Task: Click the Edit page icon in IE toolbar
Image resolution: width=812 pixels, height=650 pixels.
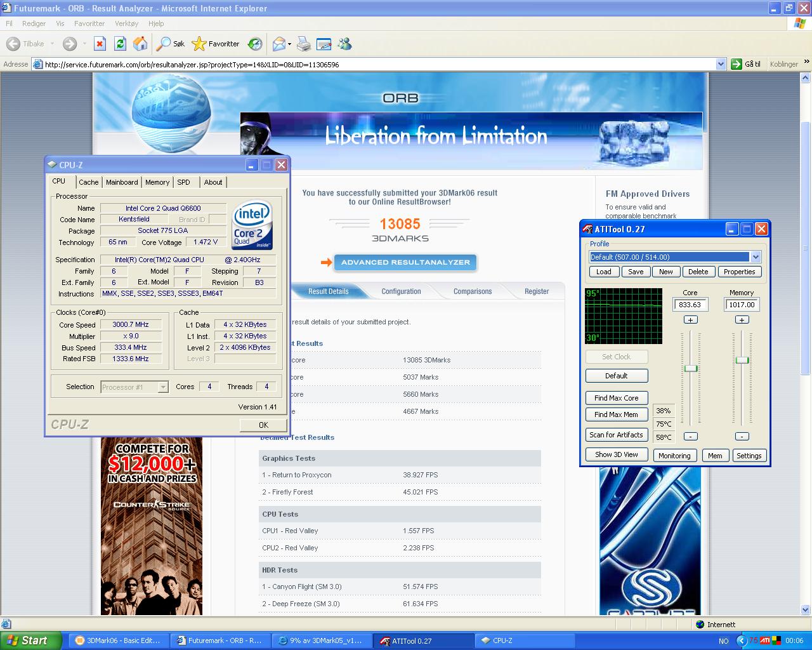Action: click(x=324, y=44)
